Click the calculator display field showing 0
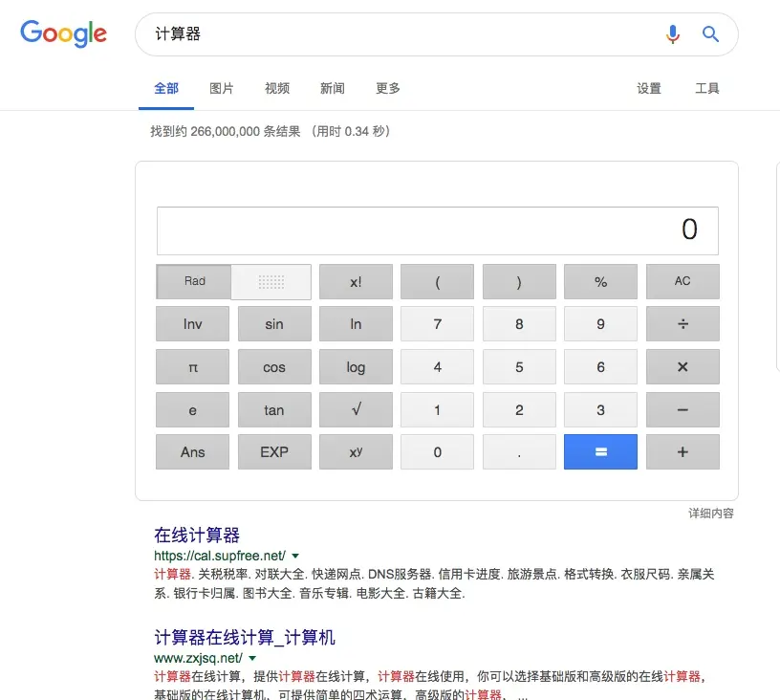Image resolution: width=780 pixels, height=700 pixels. (438, 230)
